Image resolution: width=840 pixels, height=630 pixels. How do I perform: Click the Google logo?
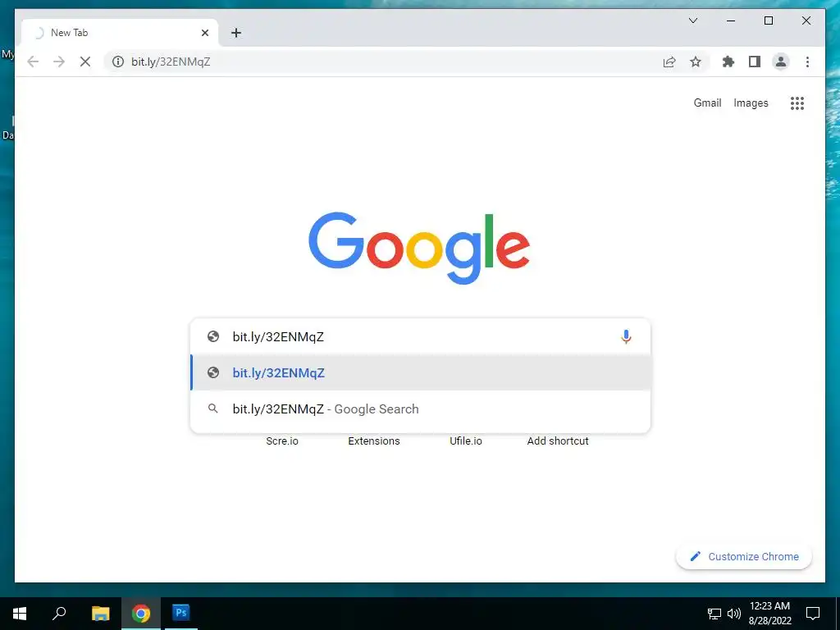[419, 248]
